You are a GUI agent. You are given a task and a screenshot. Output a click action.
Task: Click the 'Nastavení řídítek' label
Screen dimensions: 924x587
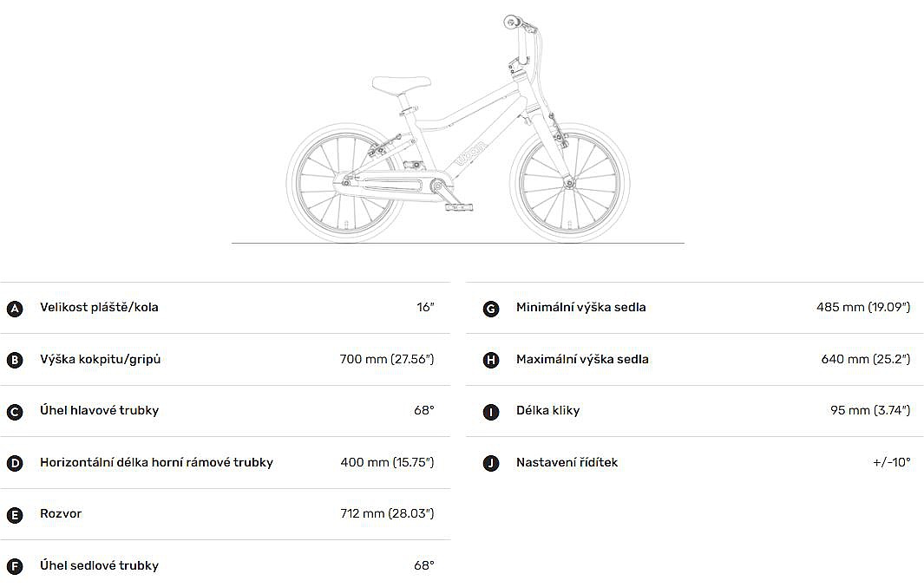pos(567,462)
